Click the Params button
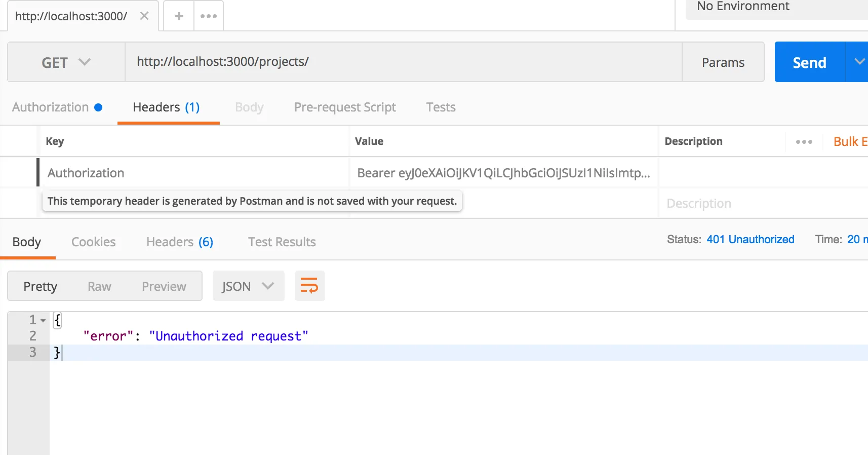The width and height of the screenshot is (868, 455). coord(723,62)
